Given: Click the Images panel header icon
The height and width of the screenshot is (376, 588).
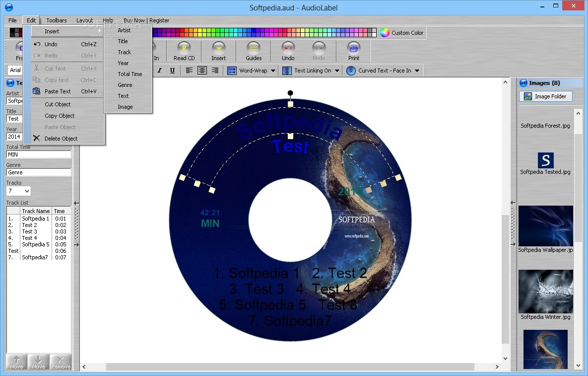Looking at the screenshot, I should (x=523, y=83).
